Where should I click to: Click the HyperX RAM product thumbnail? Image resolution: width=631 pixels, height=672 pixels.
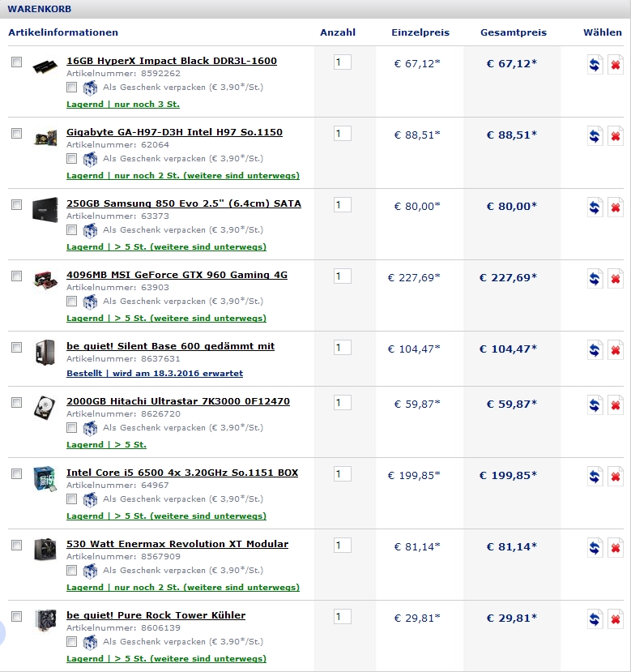click(45, 67)
